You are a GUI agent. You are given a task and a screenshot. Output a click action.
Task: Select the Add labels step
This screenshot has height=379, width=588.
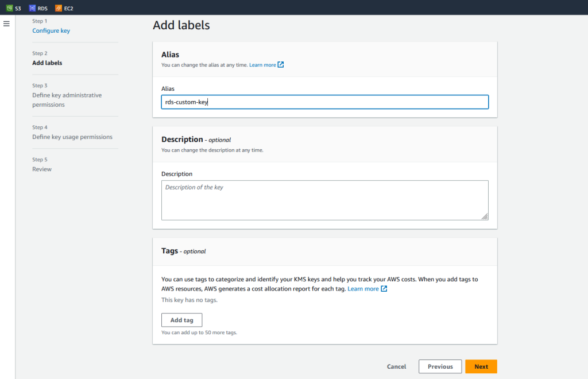click(x=47, y=63)
